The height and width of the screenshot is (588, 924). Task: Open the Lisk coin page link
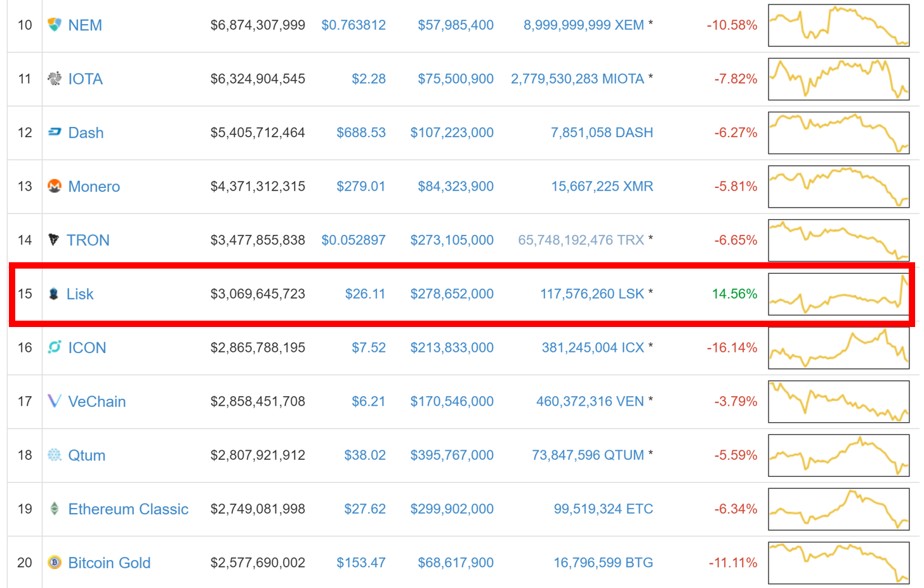coord(80,294)
